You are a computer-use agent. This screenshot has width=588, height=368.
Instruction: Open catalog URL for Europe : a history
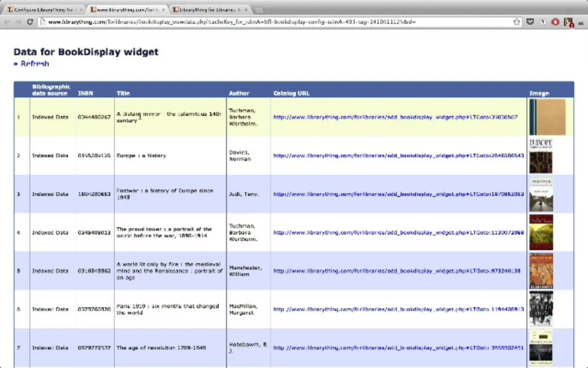tap(398, 155)
